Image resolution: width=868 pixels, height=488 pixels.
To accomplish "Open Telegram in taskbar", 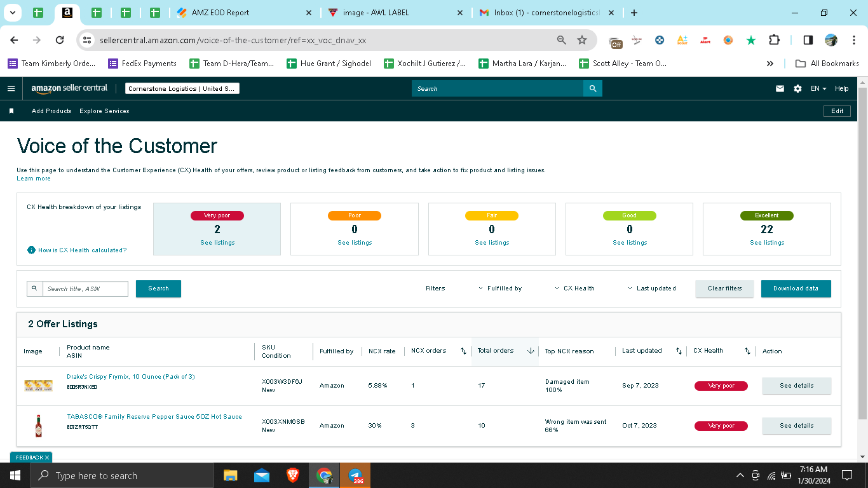I will click(x=355, y=475).
